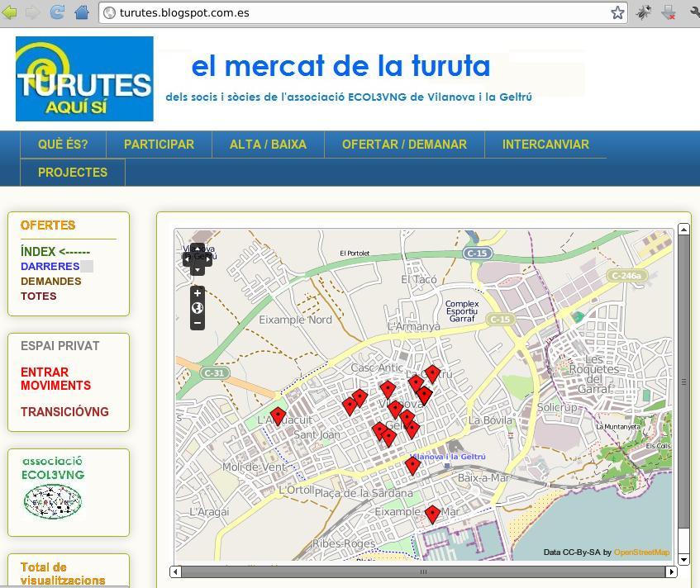The image size is (700, 588).
Task: Click the globe zoom-to-world icon on map
Action: [198, 308]
